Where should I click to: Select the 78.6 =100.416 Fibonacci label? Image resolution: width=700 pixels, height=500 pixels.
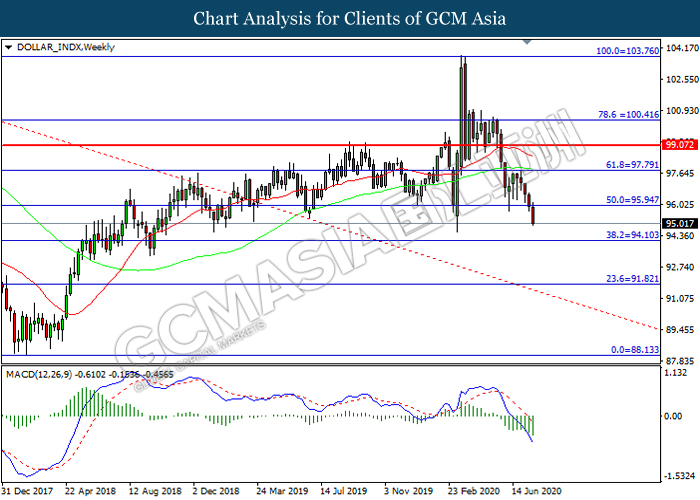[628, 115]
